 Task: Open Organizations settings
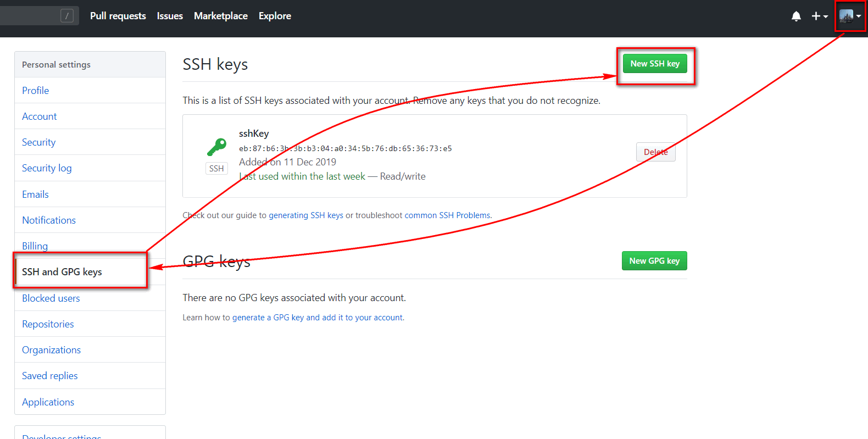pyautogui.click(x=90, y=350)
